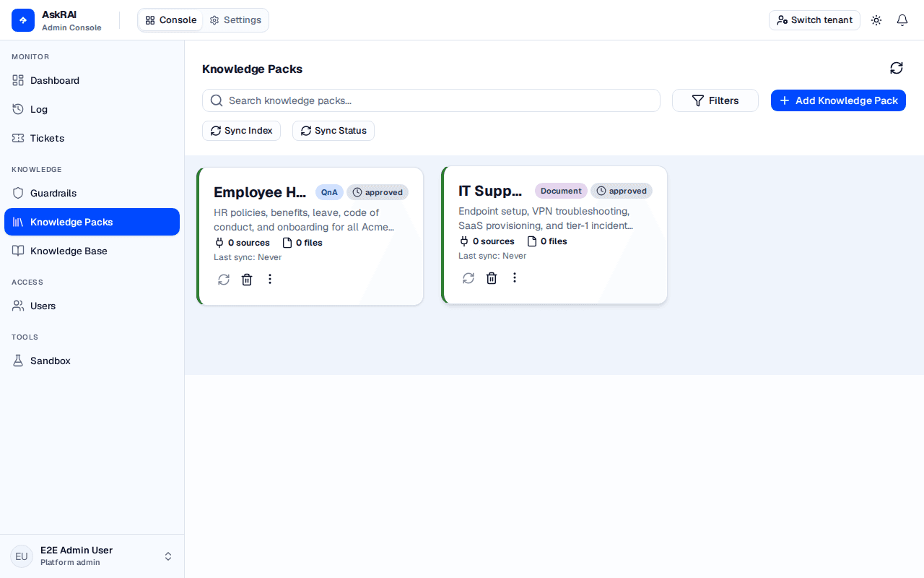The width and height of the screenshot is (924, 578).
Task: Click the Knowledge Packs page heading
Action: pyautogui.click(x=252, y=69)
